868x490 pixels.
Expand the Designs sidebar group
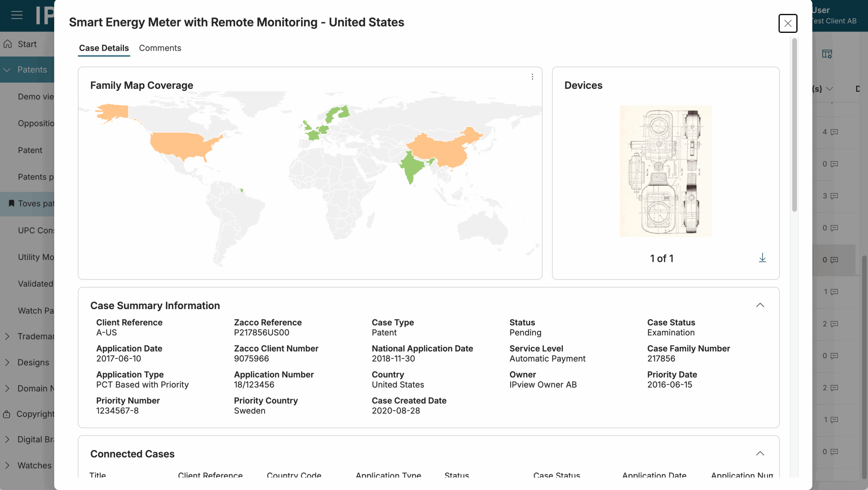[x=7, y=362]
